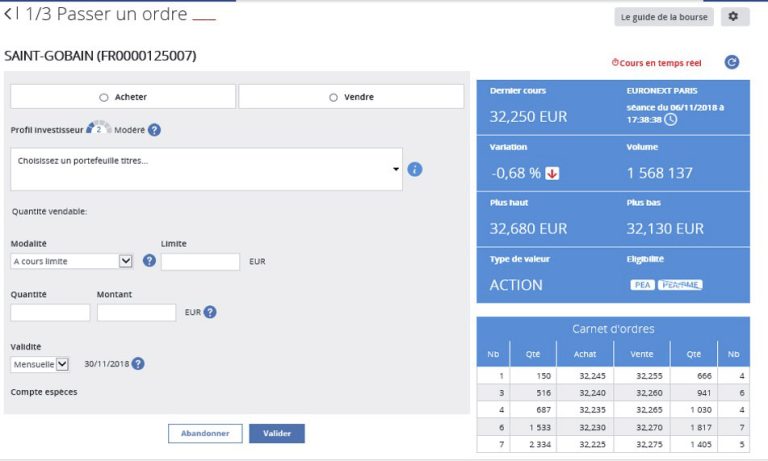This screenshot has height=461, width=768.
Task: Click bid price 32,240 in order book
Action: point(592,393)
